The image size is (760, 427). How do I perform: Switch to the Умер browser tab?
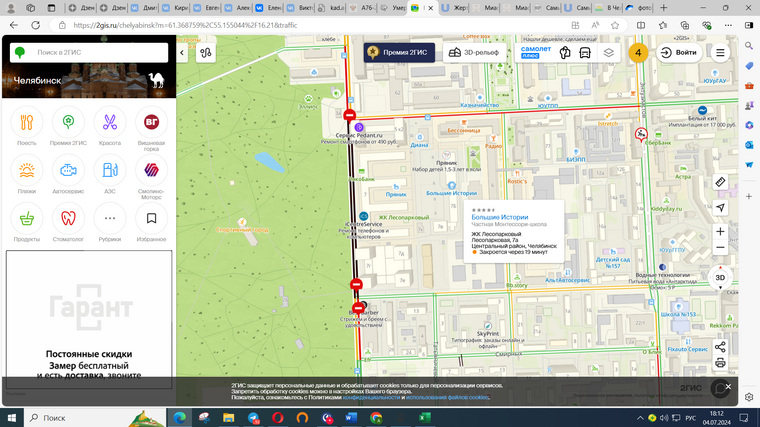(394, 8)
